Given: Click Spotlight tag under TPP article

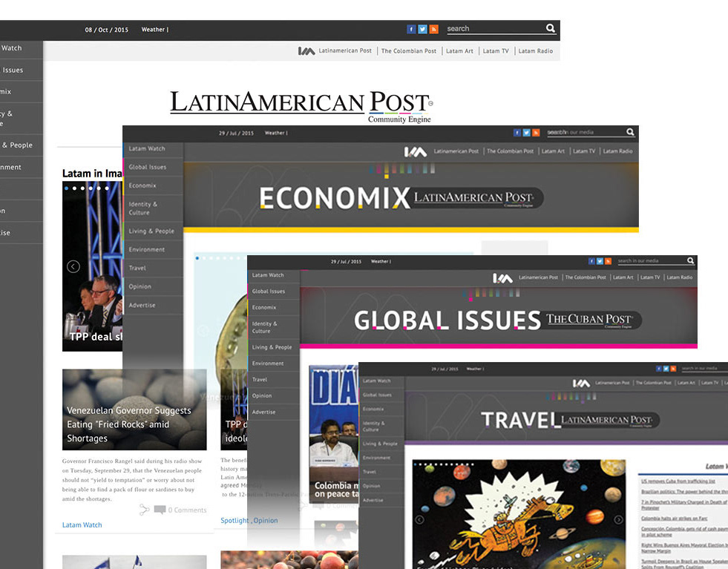Looking at the screenshot, I should pos(235,521).
